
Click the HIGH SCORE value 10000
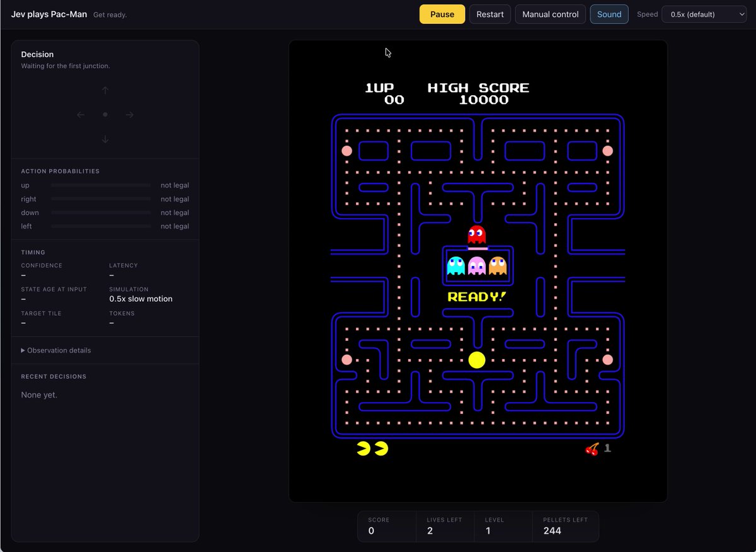pyautogui.click(x=484, y=100)
